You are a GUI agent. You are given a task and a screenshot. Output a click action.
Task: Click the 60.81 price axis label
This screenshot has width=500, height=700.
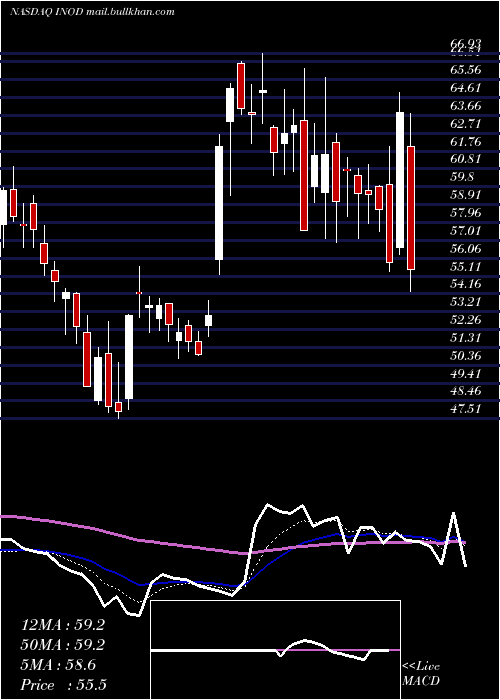click(x=466, y=159)
